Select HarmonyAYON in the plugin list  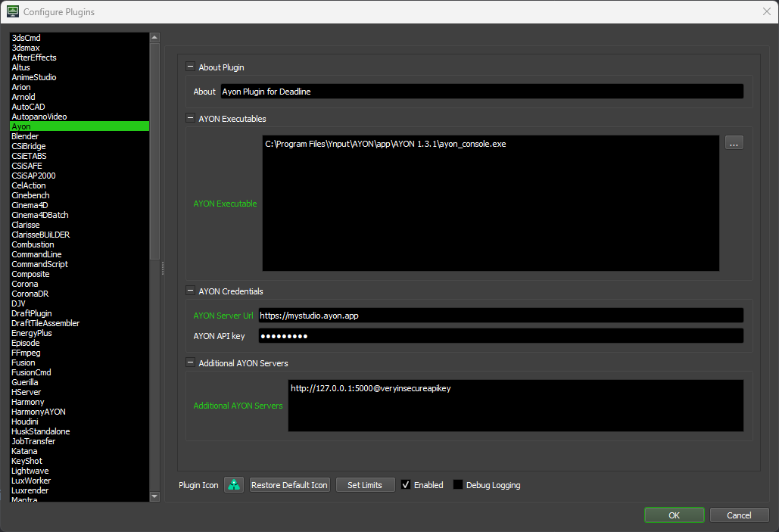(x=79, y=412)
